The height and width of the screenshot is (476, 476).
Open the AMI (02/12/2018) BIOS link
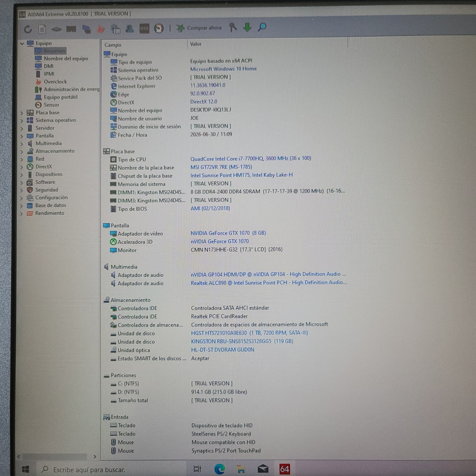click(x=210, y=208)
